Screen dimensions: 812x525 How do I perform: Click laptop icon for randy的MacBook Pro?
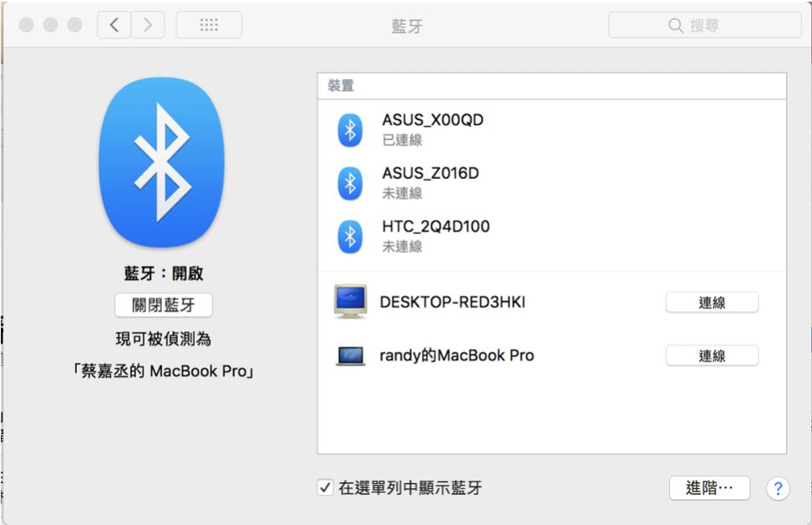tap(351, 356)
